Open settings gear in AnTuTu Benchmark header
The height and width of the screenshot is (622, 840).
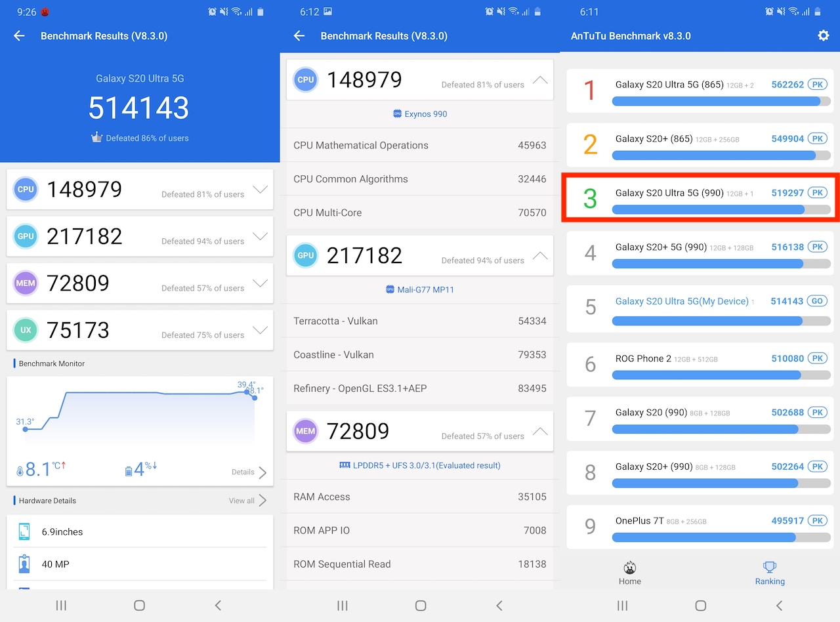[823, 36]
